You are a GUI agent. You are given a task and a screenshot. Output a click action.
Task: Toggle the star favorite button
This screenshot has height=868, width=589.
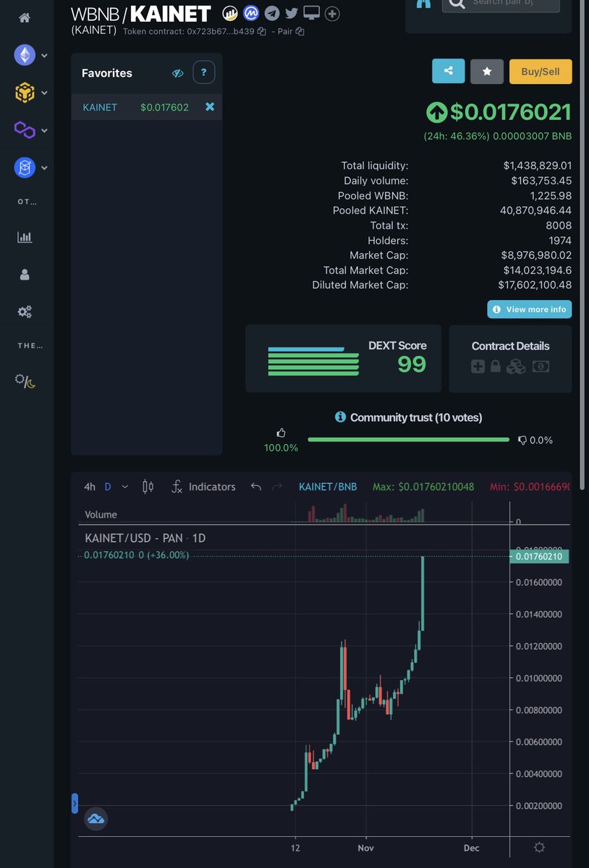click(x=487, y=71)
